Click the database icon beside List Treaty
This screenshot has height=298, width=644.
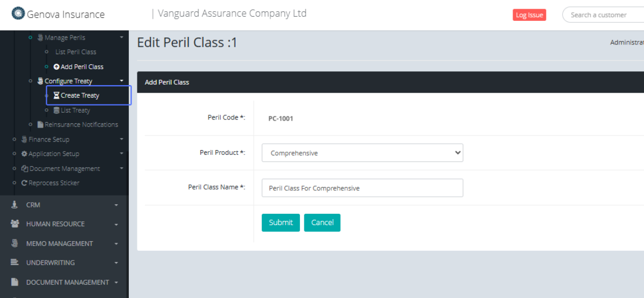point(56,110)
